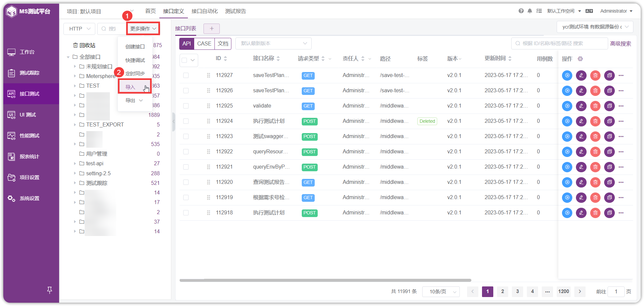
Task: Click 高级搜索 advanced search link
Action: point(620,43)
